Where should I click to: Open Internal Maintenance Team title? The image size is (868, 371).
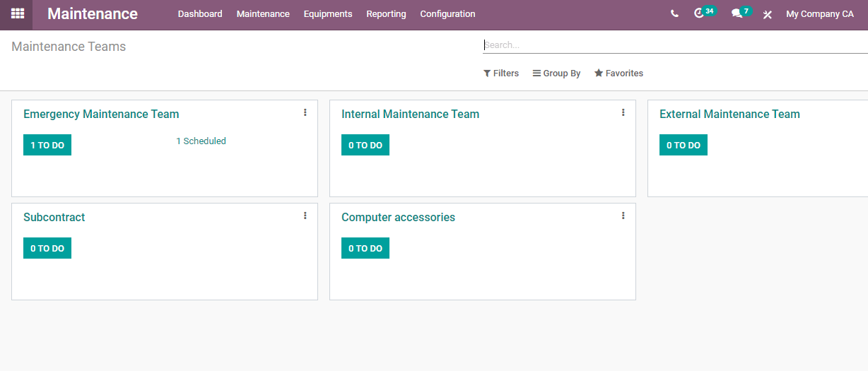(410, 114)
